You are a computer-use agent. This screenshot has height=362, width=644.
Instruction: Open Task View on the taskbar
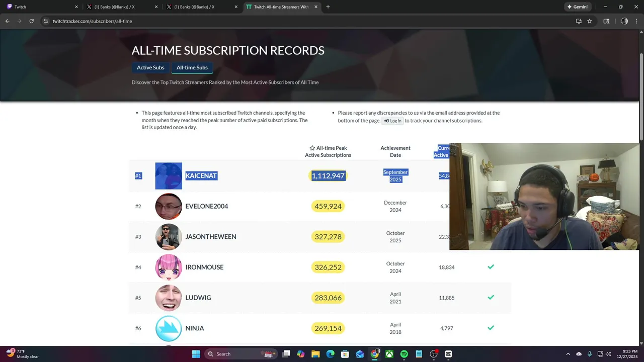(x=286, y=354)
